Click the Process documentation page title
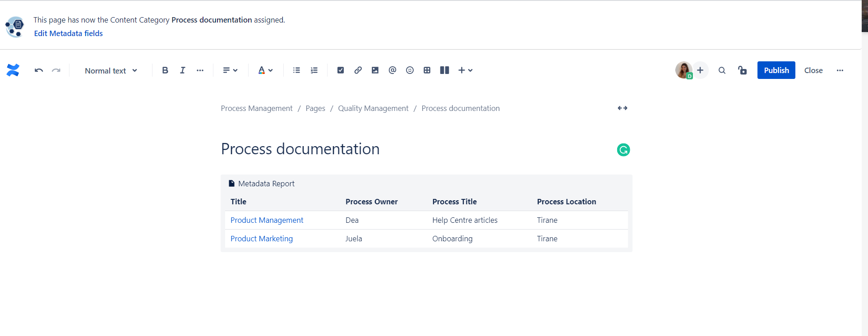Image resolution: width=868 pixels, height=336 pixels. point(300,149)
